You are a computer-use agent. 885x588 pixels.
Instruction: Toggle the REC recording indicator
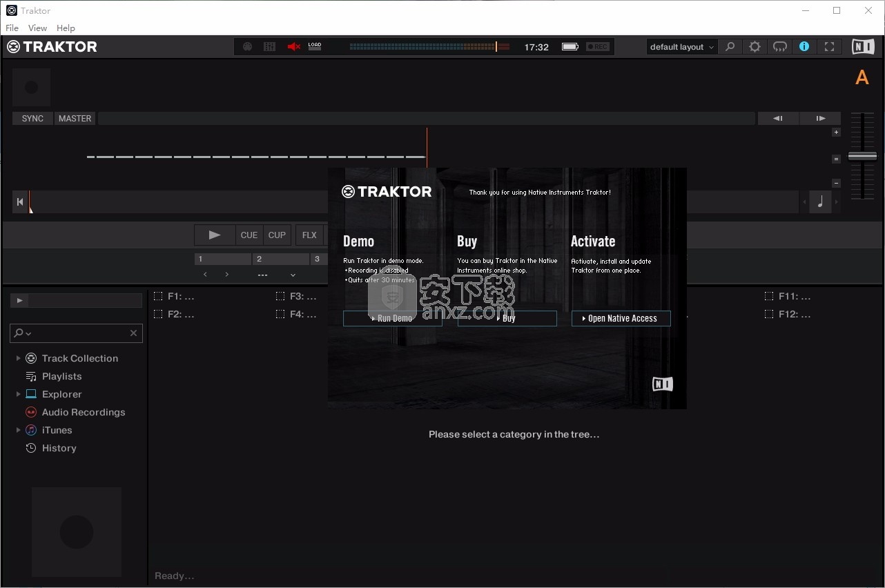(598, 47)
